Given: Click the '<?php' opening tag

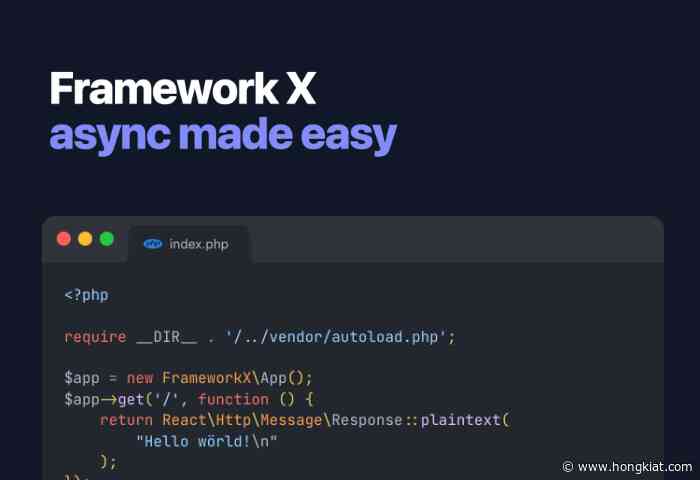Looking at the screenshot, I should 86,295.
